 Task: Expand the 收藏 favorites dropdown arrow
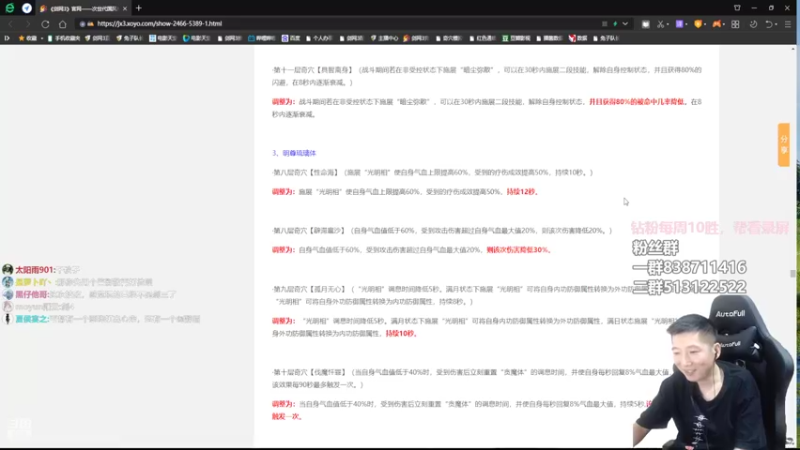[41, 38]
